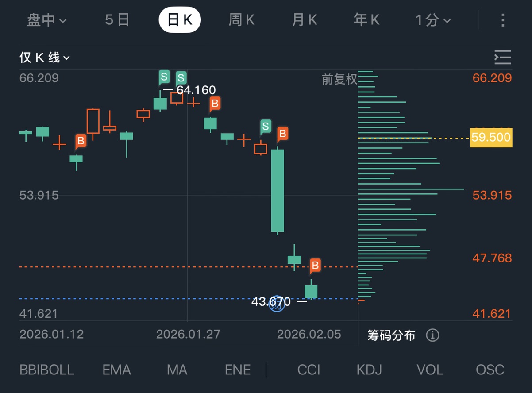Expand the 仅 K 线 display dropdown

45,58
